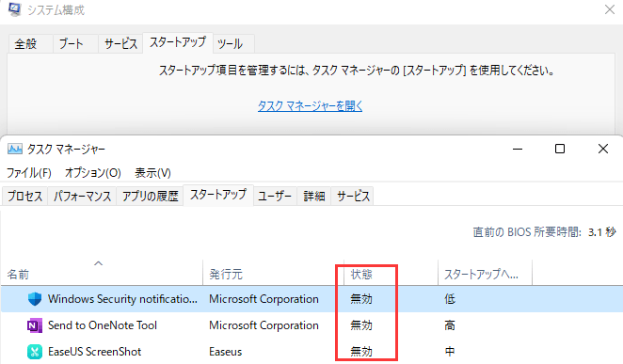
Task: Open the アプリの履歴 tab
Action: [151, 196]
